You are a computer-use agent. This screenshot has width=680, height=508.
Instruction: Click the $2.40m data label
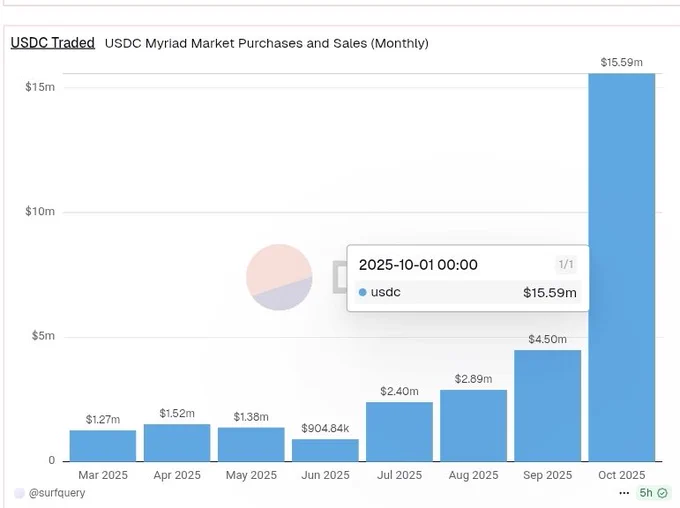[399, 391]
